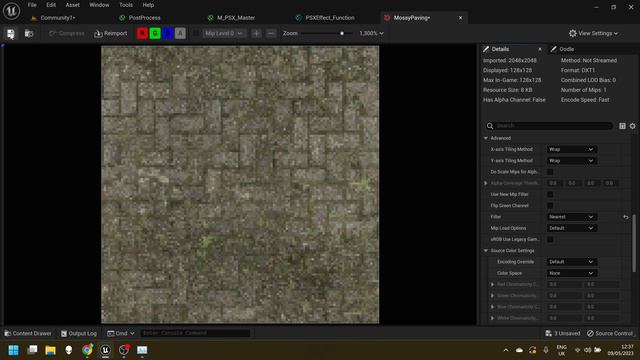This screenshot has width=640, height=360.
Task: Enable the Mip Level checkbox
Action: point(196,33)
